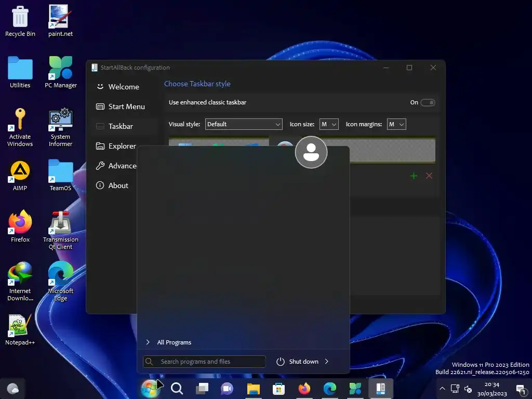
Task: Open Task View on taskbar
Action: point(202,388)
